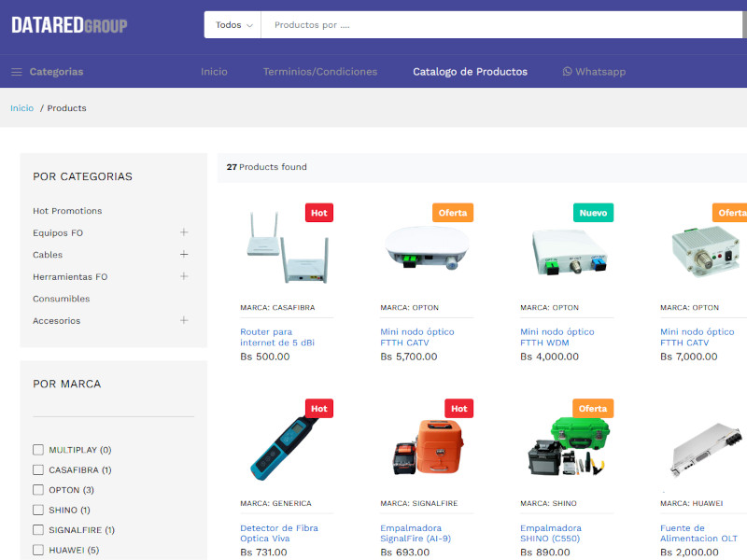
Task: Open the Terminios/Condiciones menu item
Action: pyautogui.click(x=320, y=72)
